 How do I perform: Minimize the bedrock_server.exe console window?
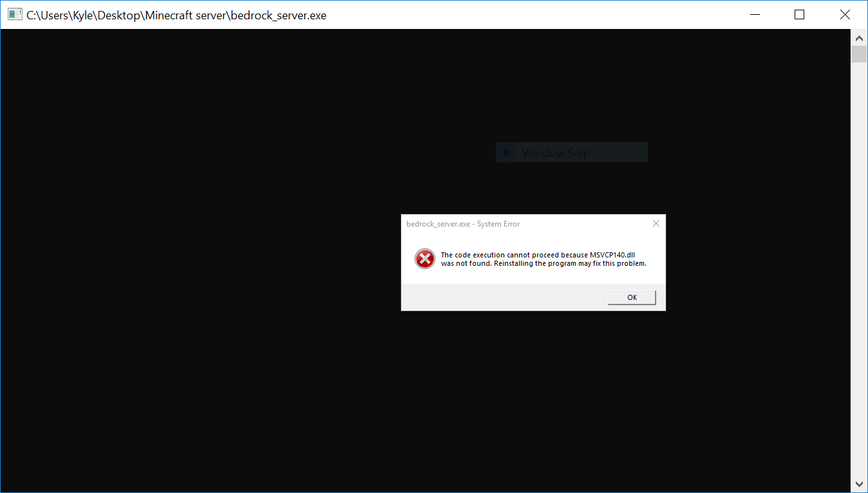(754, 15)
